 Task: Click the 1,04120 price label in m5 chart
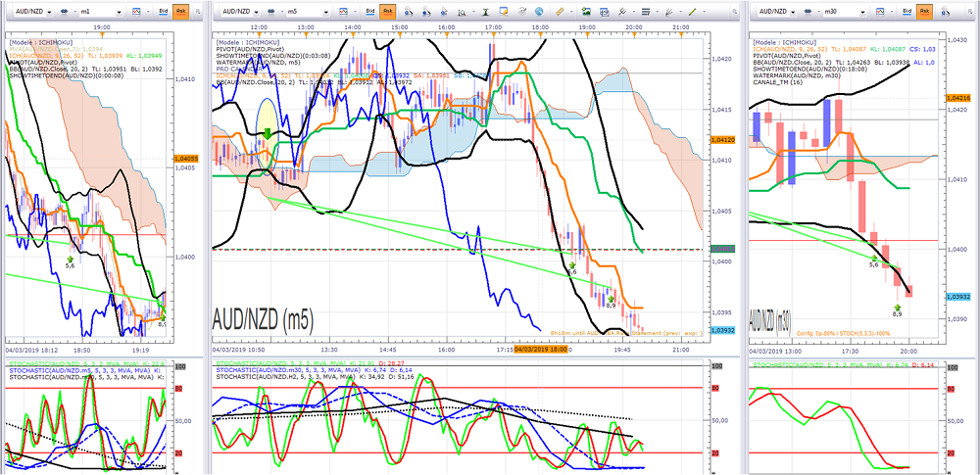(x=723, y=140)
